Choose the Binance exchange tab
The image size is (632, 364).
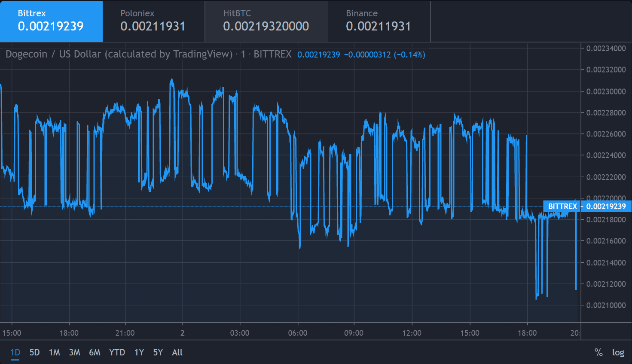(379, 21)
